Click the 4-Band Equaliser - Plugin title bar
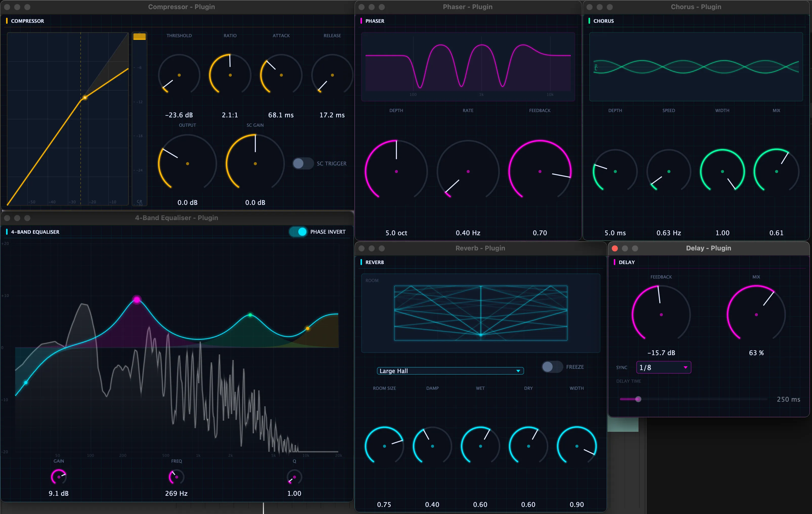This screenshot has width=812, height=514. (177, 218)
